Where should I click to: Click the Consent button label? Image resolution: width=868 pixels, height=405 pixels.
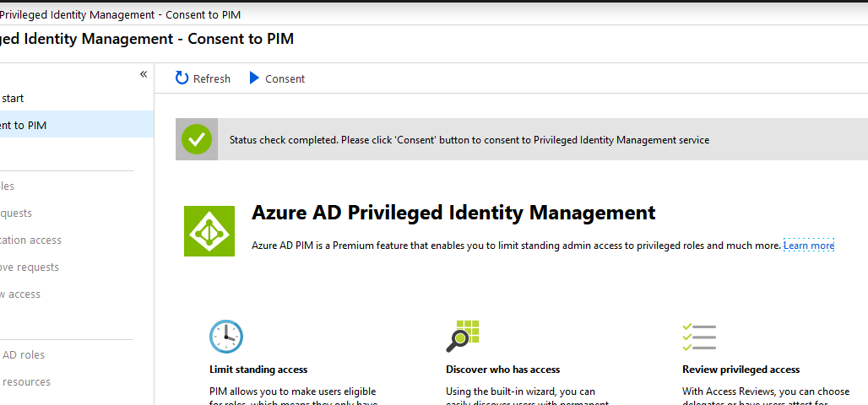click(285, 79)
